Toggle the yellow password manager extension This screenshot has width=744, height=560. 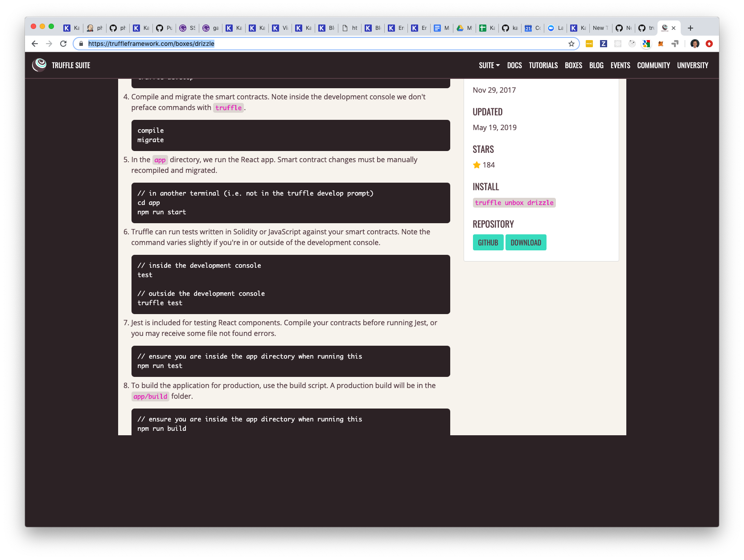coord(589,44)
